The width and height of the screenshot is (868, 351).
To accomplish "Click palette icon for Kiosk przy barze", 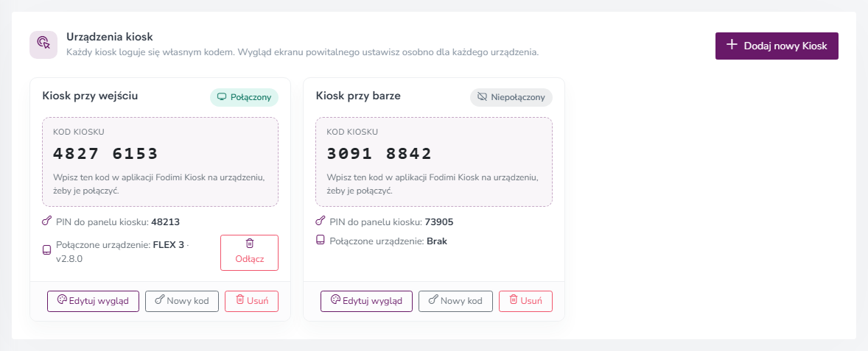I will pos(335,299).
